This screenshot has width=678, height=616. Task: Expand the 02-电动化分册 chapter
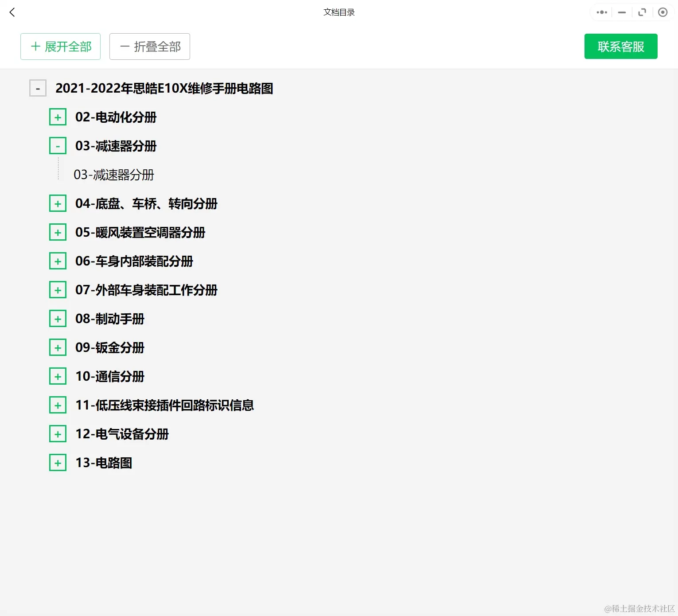[x=58, y=117]
